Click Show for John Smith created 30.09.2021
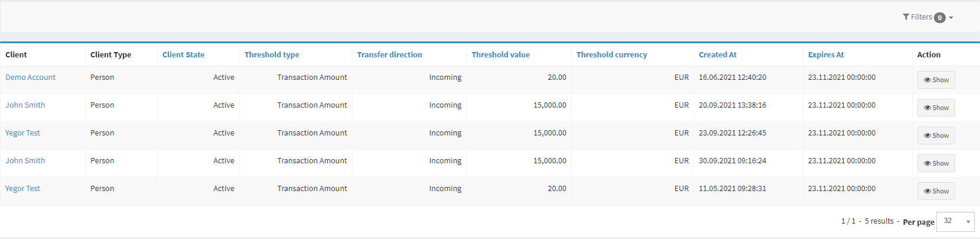The image size is (980, 239). [x=936, y=163]
